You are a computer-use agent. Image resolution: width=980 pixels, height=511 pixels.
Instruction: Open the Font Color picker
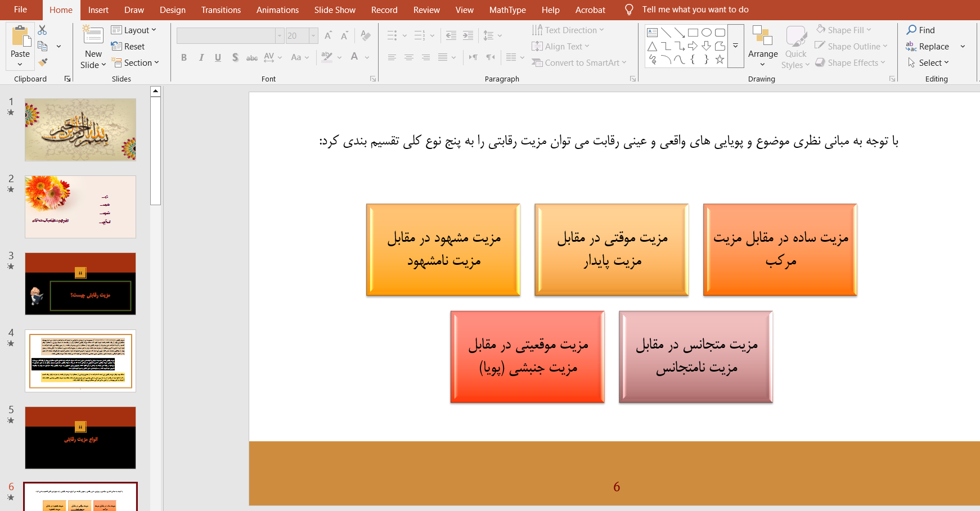point(354,57)
